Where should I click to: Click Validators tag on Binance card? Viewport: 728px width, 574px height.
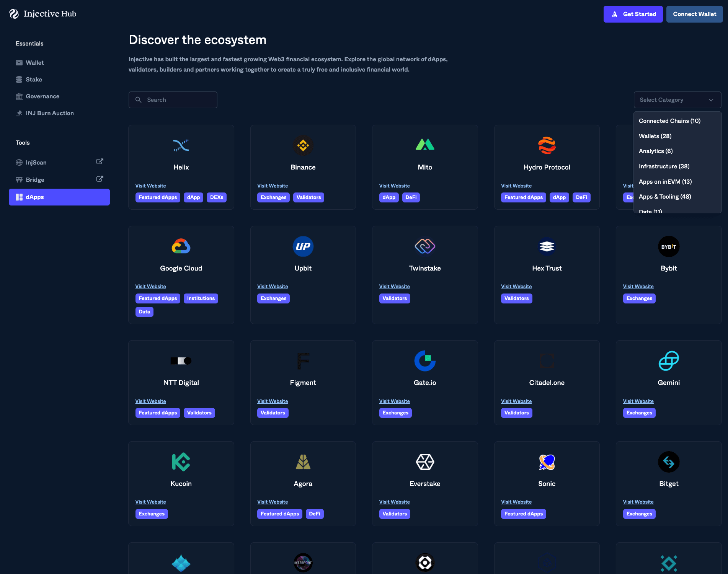(x=309, y=197)
